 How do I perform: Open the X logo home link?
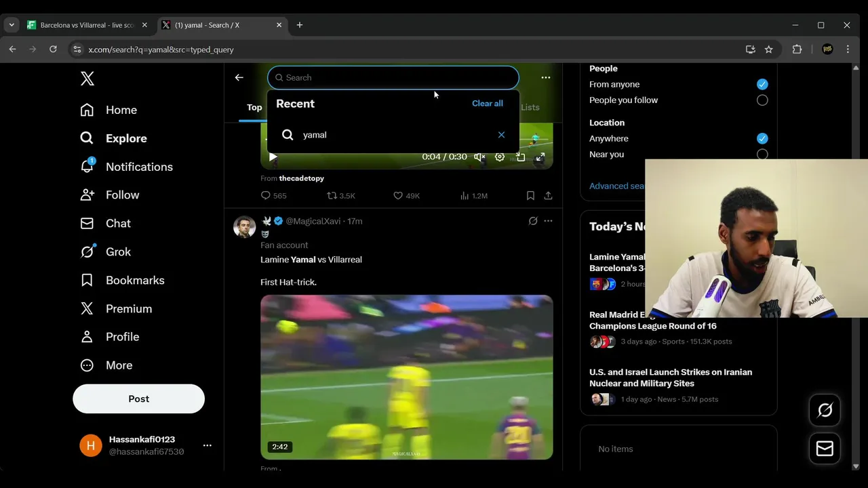tap(87, 79)
